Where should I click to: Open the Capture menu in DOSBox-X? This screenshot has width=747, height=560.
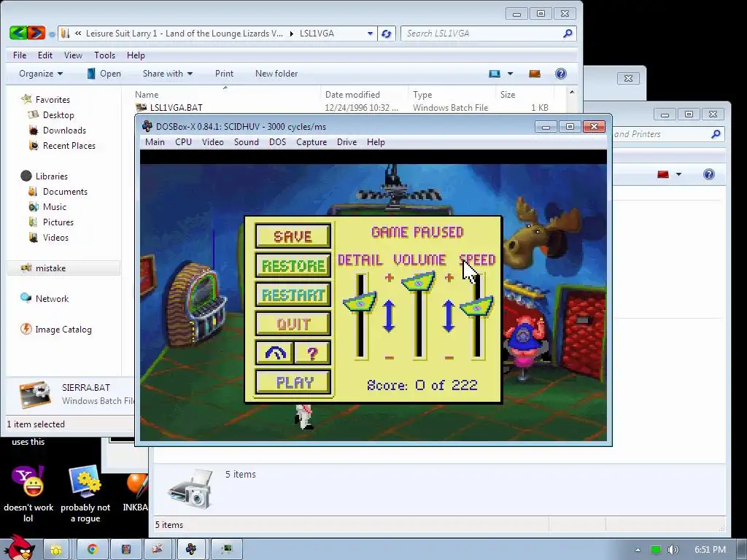tap(311, 142)
